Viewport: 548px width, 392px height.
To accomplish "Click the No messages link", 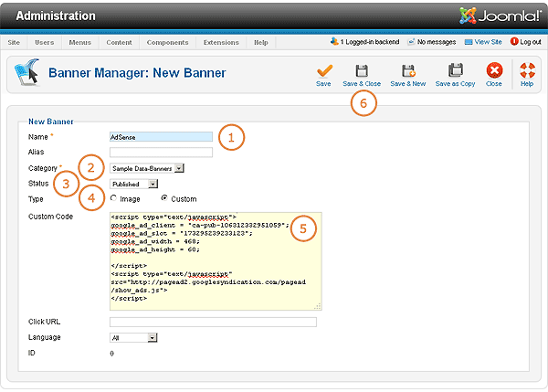I will pyautogui.click(x=437, y=42).
